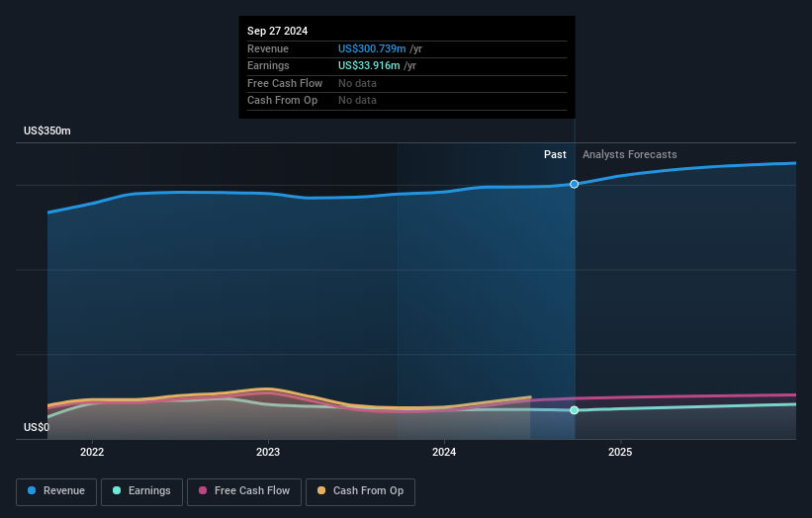This screenshot has height=518, width=812.
Task: Click the orange Cash From Op legend dot
Action: coord(321,490)
